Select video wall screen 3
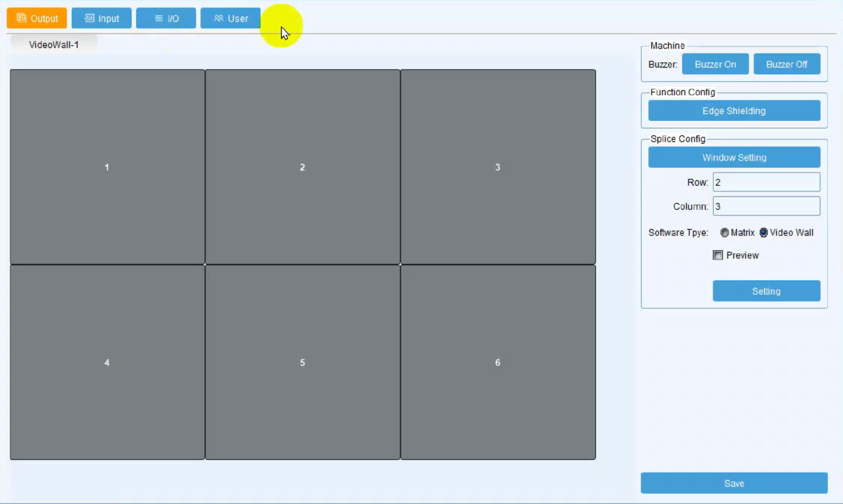The width and height of the screenshot is (843, 504). coord(498,167)
